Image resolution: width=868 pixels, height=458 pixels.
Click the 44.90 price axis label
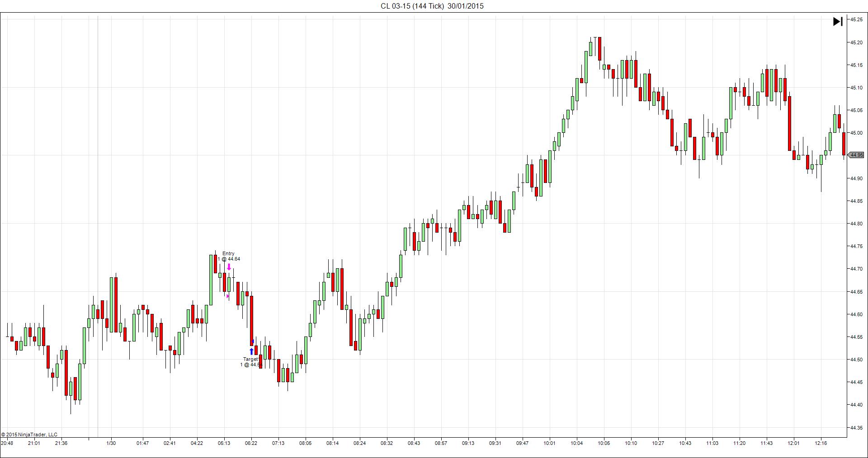click(x=856, y=178)
